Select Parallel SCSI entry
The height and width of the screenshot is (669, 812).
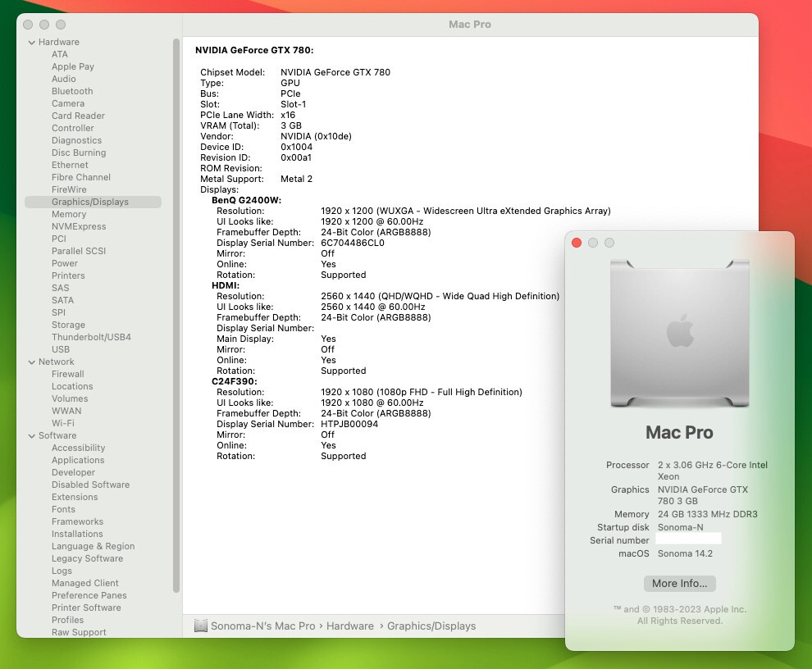point(79,251)
